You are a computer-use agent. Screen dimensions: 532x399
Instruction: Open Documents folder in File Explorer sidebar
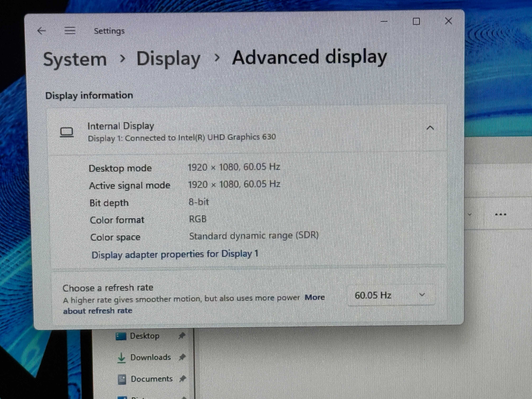tap(152, 379)
